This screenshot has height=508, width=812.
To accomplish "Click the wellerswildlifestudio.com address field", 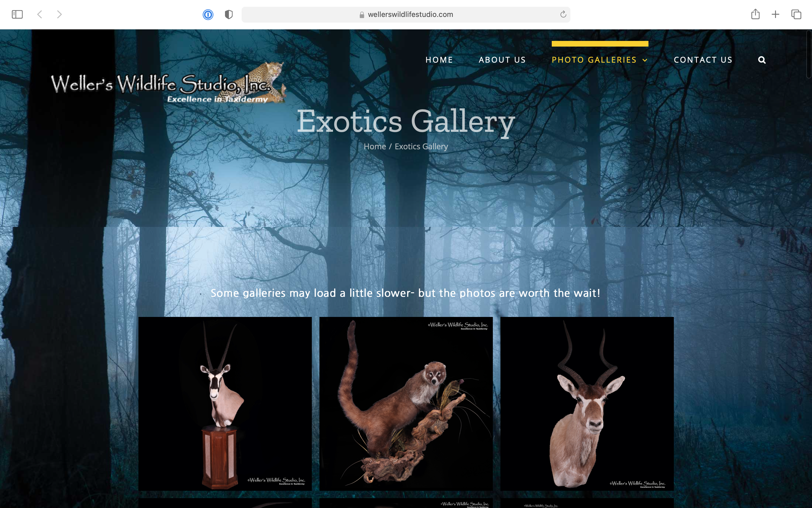I will point(406,14).
